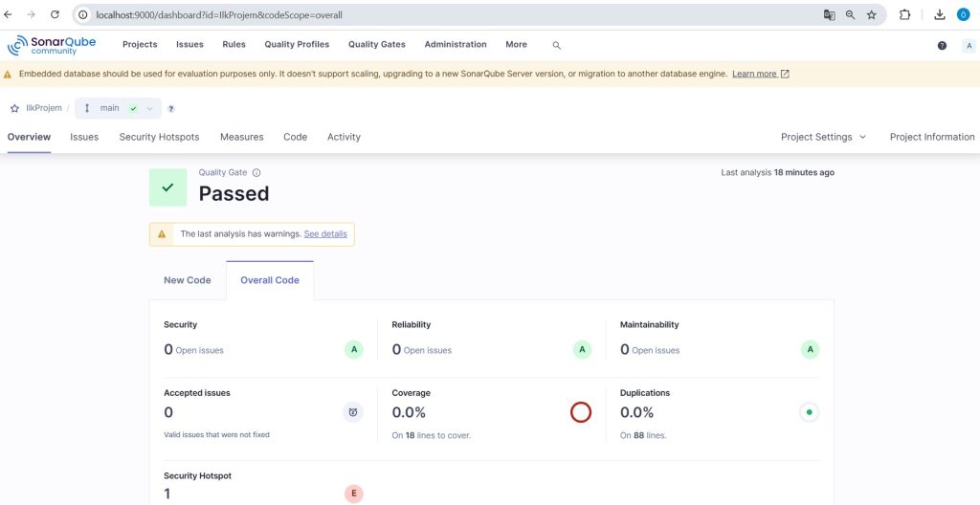The image size is (980, 505).
Task: Open browser extensions puzzle icon
Action: click(x=904, y=15)
